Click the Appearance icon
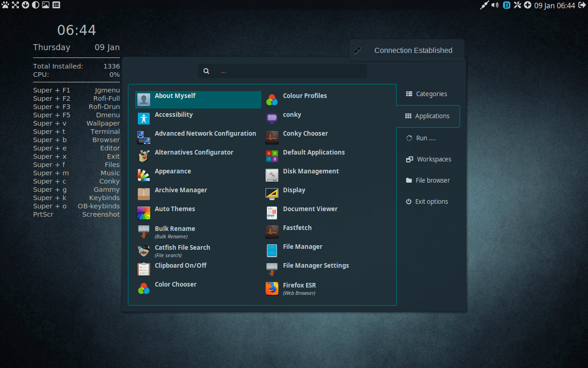 tap(144, 175)
